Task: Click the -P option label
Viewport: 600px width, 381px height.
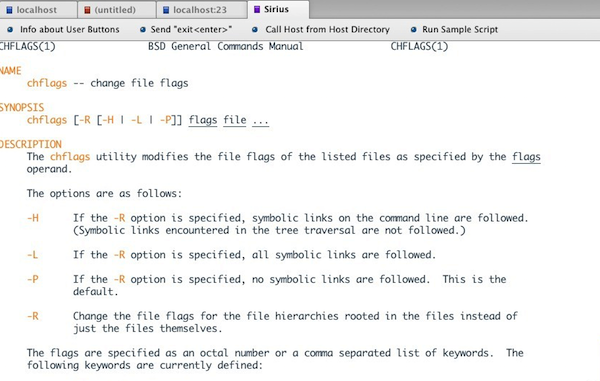Action: pos(33,279)
